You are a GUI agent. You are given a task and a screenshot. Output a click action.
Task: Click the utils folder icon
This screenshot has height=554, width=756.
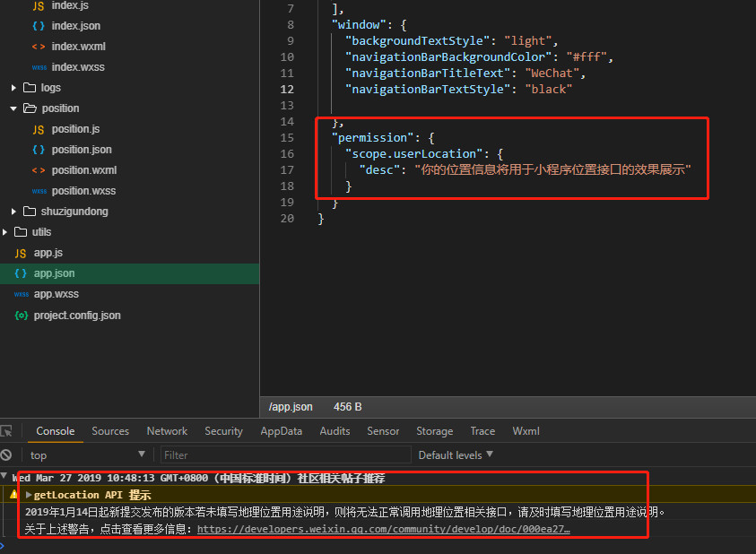point(21,232)
